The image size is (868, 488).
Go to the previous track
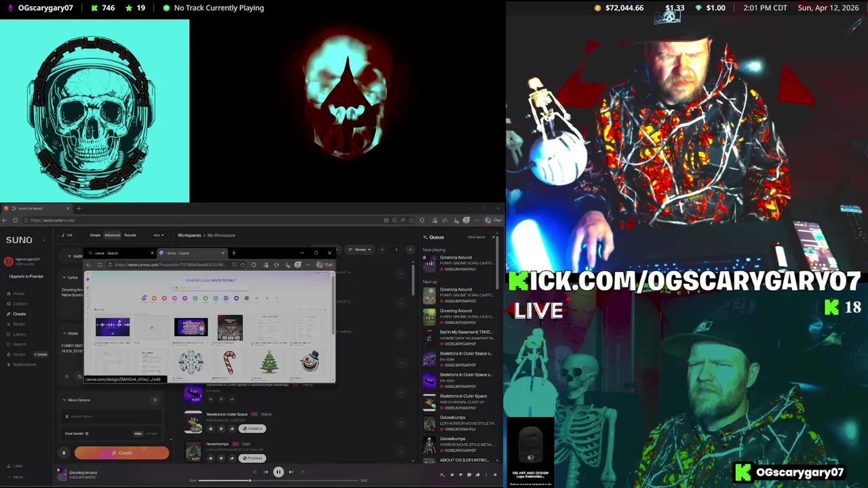[265, 472]
